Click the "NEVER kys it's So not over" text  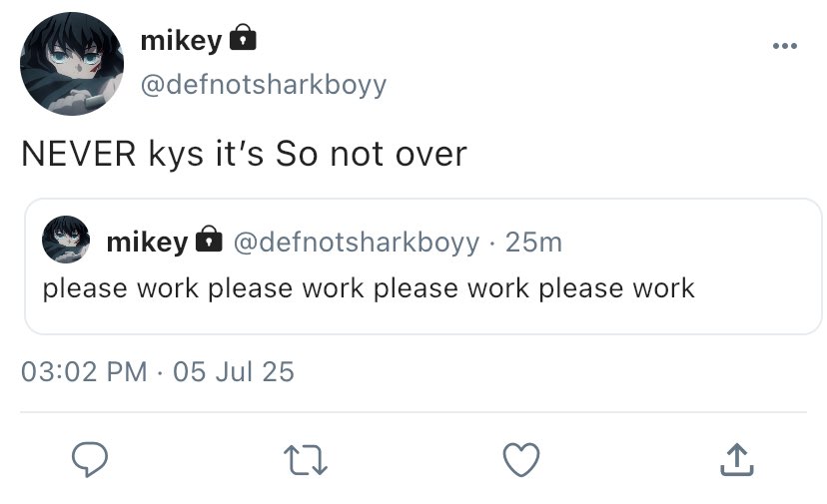tap(244, 154)
